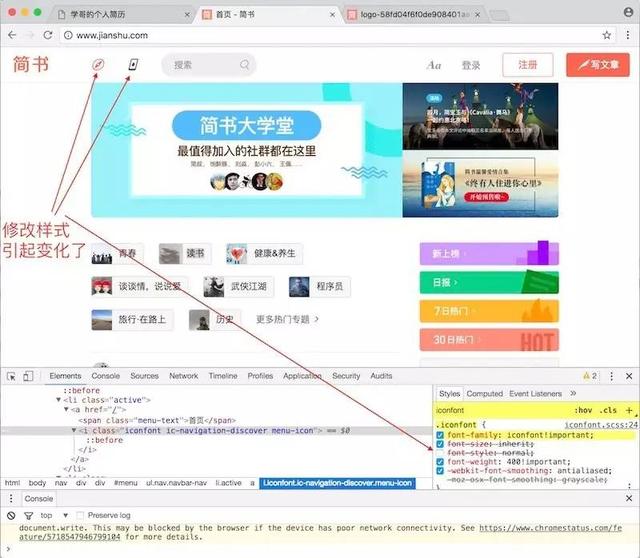640x558 pixels.
Task: Click the styles filter field showing iconfont
Action: coord(502,410)
